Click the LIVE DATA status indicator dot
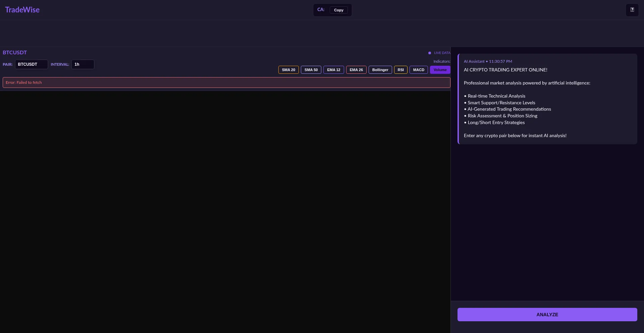This screenshot has height=333, width=644. (430, 53)
